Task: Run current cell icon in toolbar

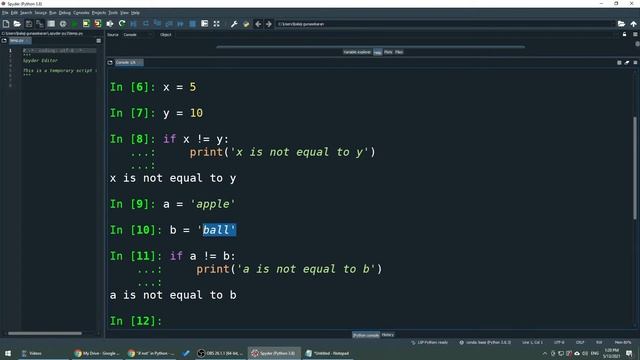Action: coord(86,24)
